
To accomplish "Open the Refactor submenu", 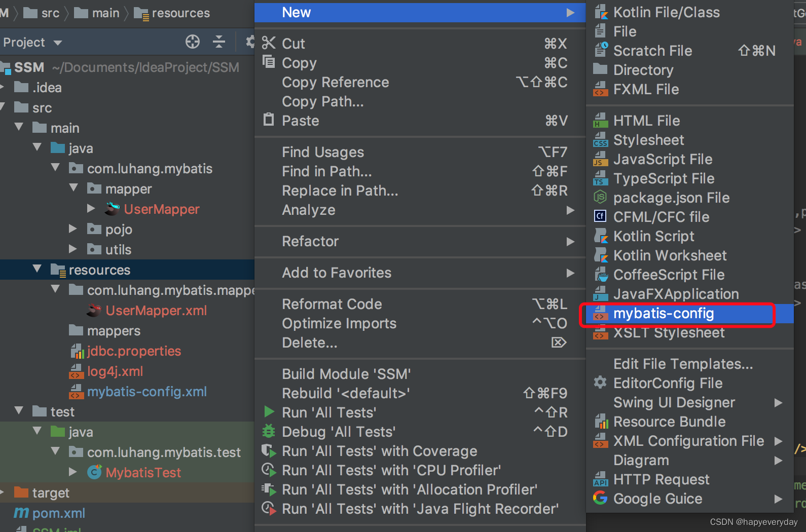I will click(x=420, y=241).
